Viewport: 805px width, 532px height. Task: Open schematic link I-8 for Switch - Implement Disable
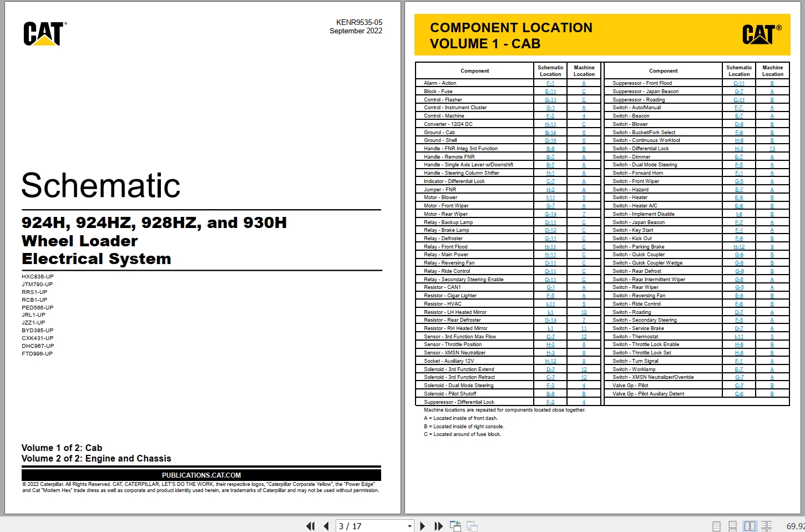tap(739, 214)
